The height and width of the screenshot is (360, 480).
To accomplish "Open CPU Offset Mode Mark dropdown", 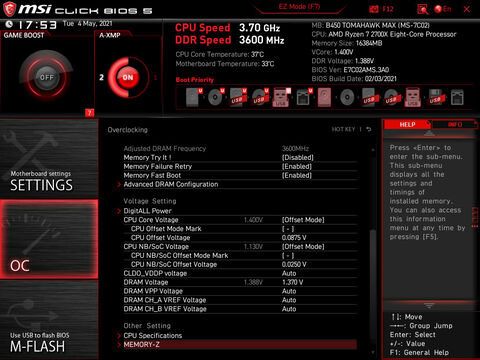I will (x=288, y=229).
